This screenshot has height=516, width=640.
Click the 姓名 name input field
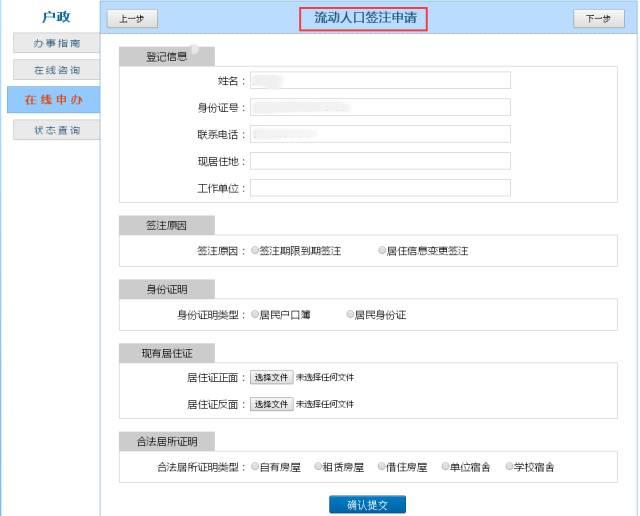[380, 80]
